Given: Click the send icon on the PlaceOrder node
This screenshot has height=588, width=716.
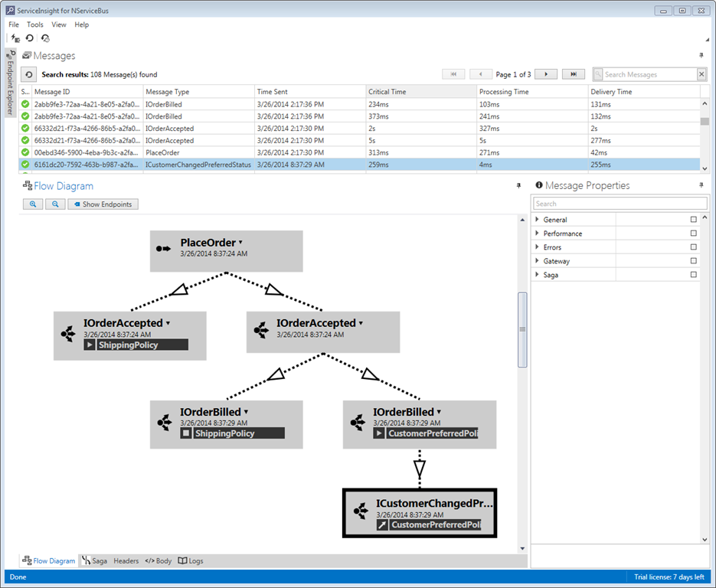Looking at the screenshot, I should coord(163,249).
